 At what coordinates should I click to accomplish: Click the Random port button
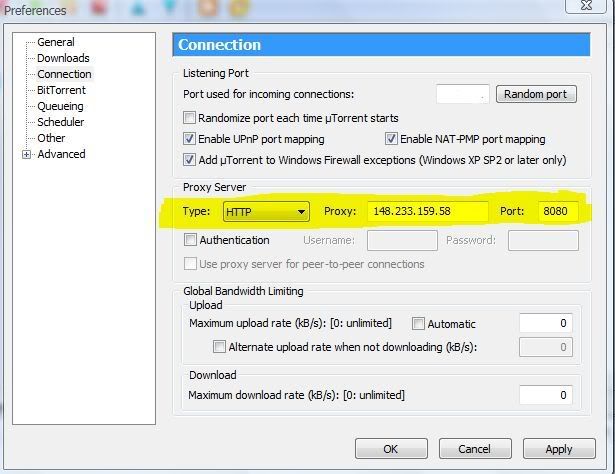click(535, 94)
